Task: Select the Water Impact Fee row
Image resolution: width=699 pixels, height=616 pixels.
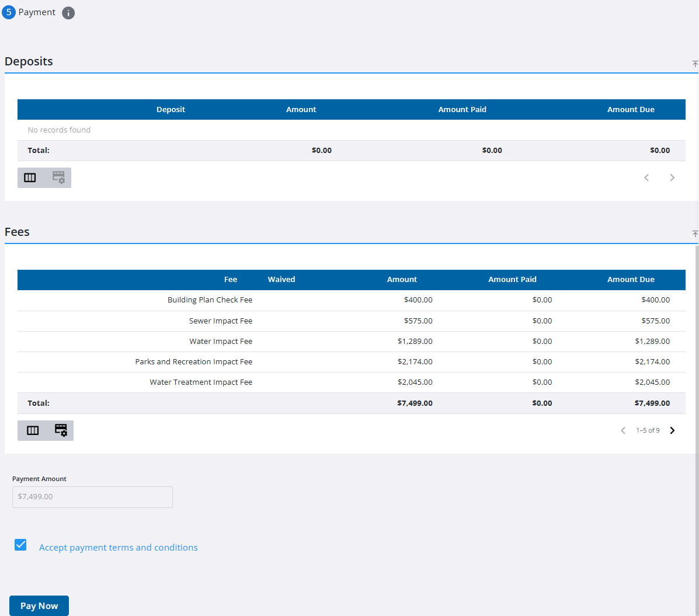Action: [x=221, y=342]
